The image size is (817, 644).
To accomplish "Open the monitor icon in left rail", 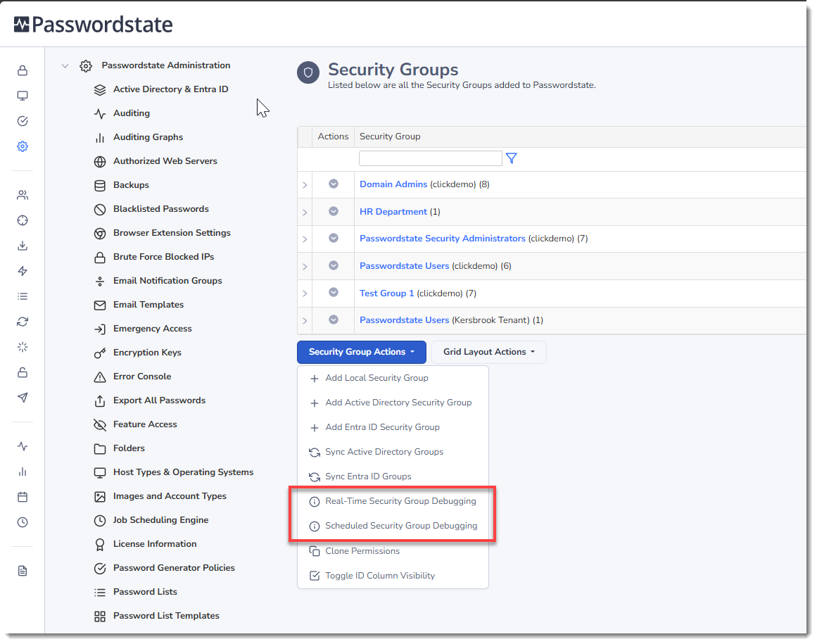I will (x=23, y=96).
